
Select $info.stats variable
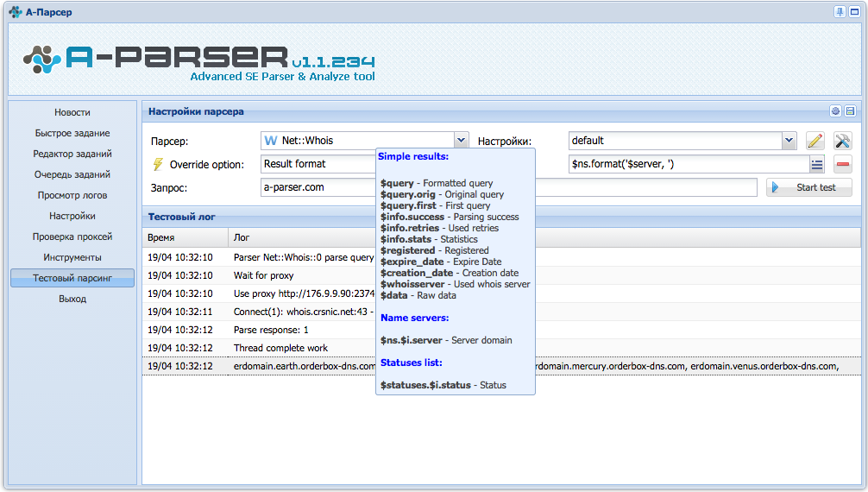406,239
